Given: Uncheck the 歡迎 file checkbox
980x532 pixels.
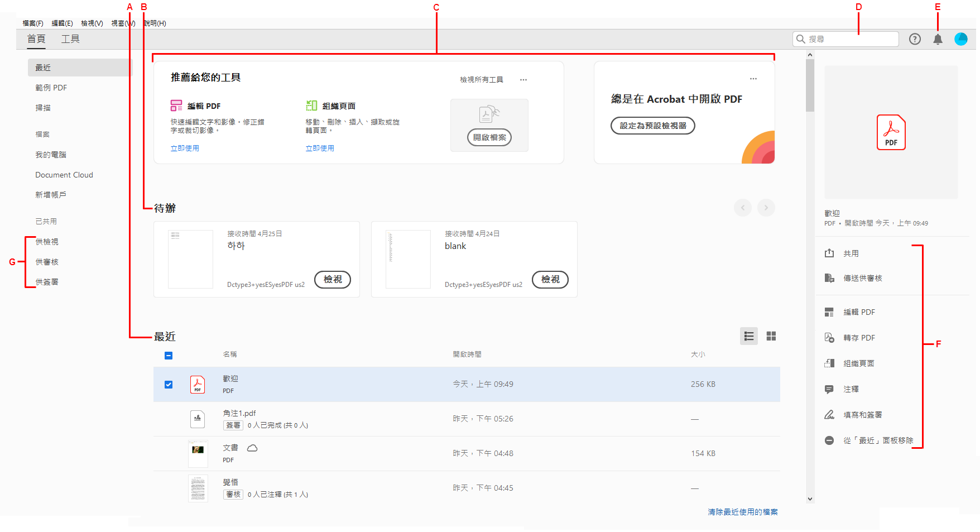Looking at the screenshot, I should [x=169, y=385].
